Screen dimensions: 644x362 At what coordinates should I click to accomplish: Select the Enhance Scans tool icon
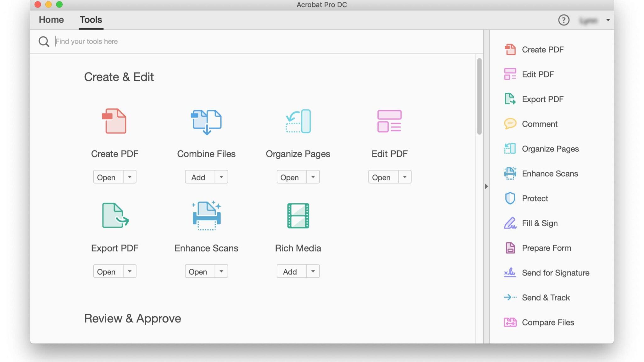coord(206,215)
